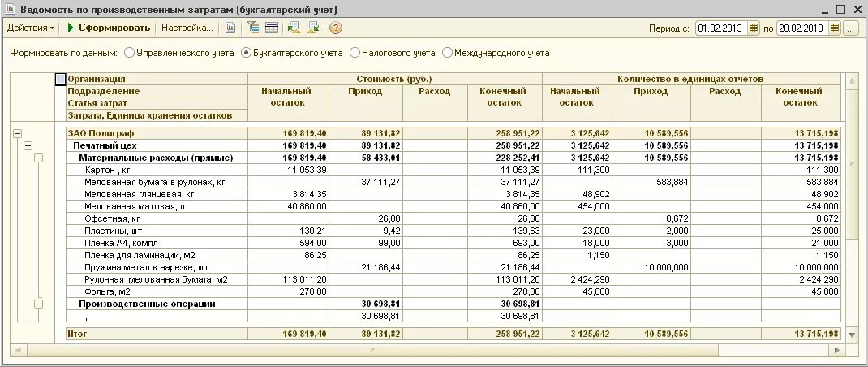Screen dimensions: 868x367
Task: Collapse the Печатный цех group
Action: [28, 146]
